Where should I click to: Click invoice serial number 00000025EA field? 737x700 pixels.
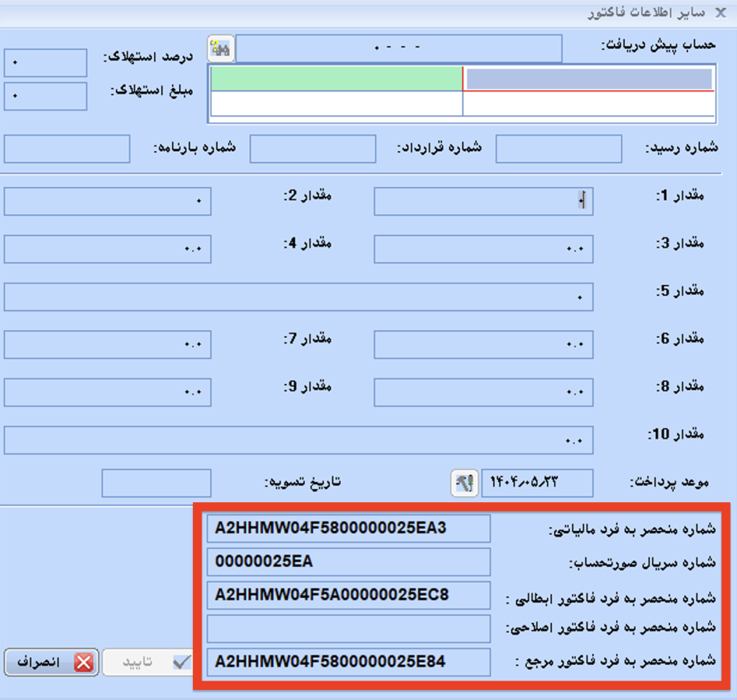[x=349, y=562]
